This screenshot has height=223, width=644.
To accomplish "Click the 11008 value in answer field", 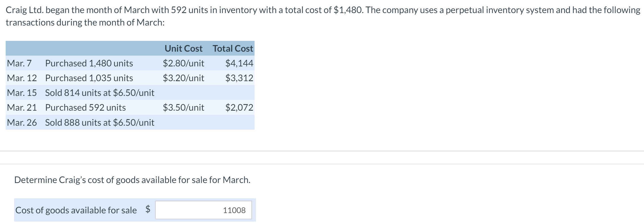I will [x=234, y=210].
